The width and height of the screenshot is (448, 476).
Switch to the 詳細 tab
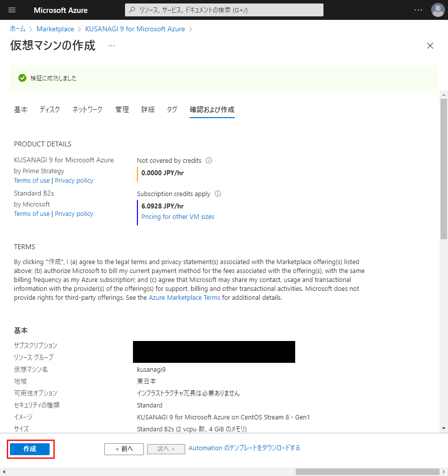pyautogui.click(x=148, y=110)
